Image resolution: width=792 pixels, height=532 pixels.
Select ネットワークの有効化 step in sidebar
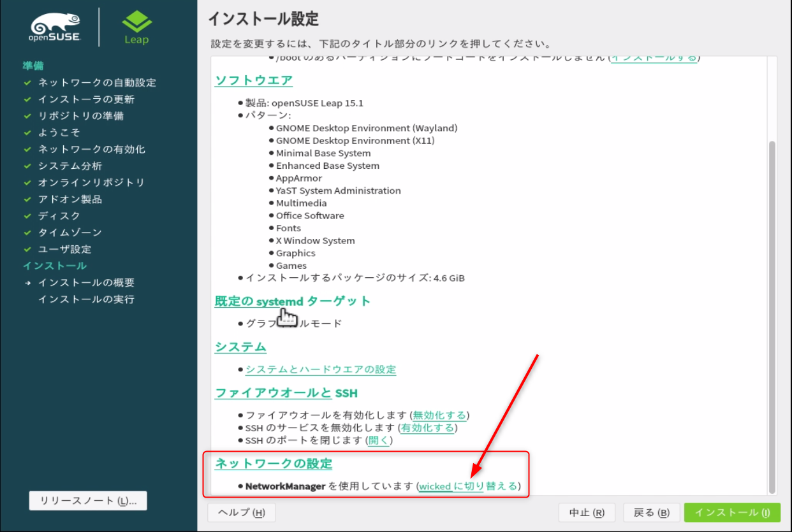pyautogui.click(x=91, y=149)
